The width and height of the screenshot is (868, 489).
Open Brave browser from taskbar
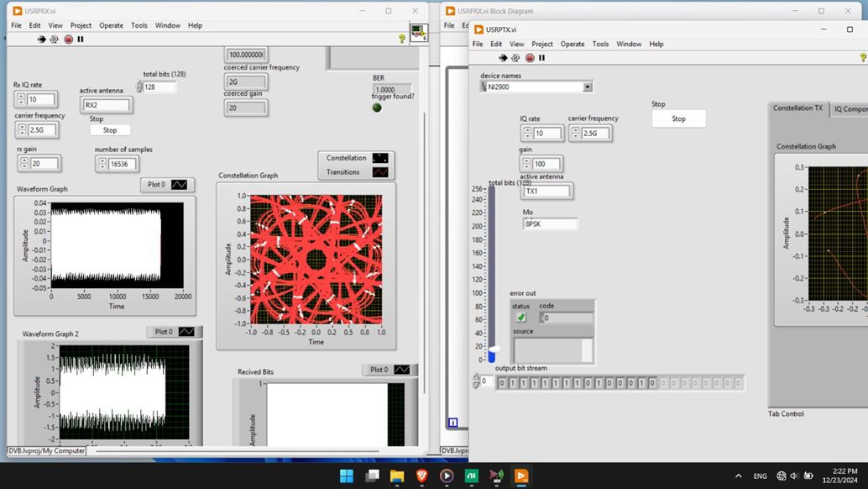click(x=421, y=476)
